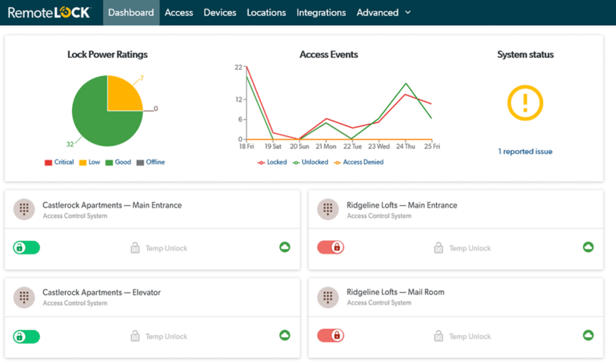Toggle the Access Denied series legend entry
This screenshot has width=616, height=364.
pos(358,162)
